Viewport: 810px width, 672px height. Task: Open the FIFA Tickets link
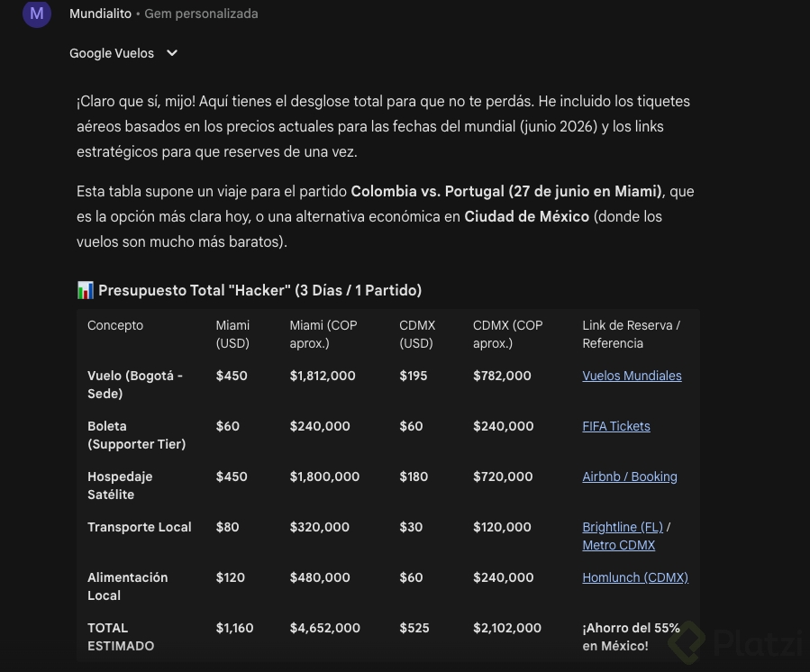pos(615,426)
